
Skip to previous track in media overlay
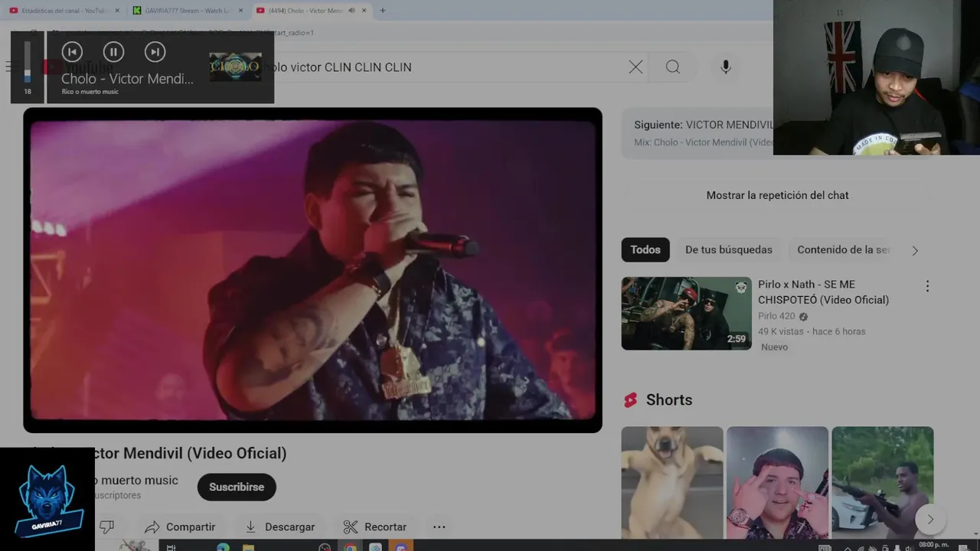[x=72, y=52]
